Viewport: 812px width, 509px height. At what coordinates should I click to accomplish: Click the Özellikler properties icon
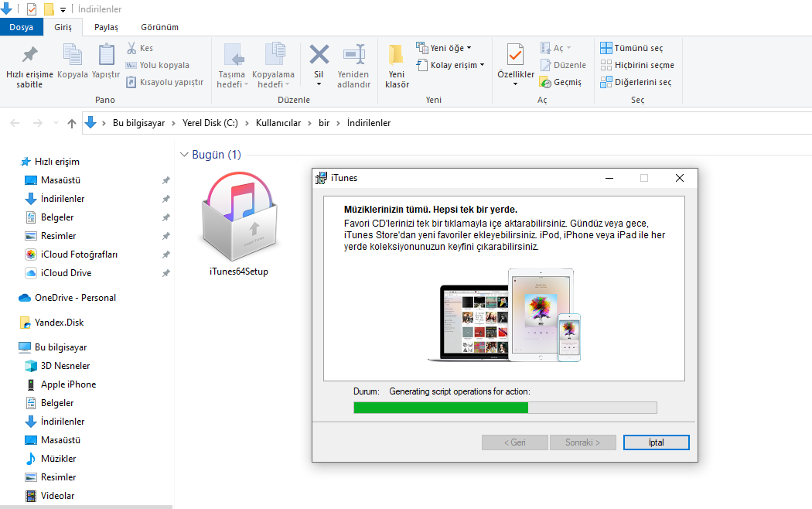[515, 56]
